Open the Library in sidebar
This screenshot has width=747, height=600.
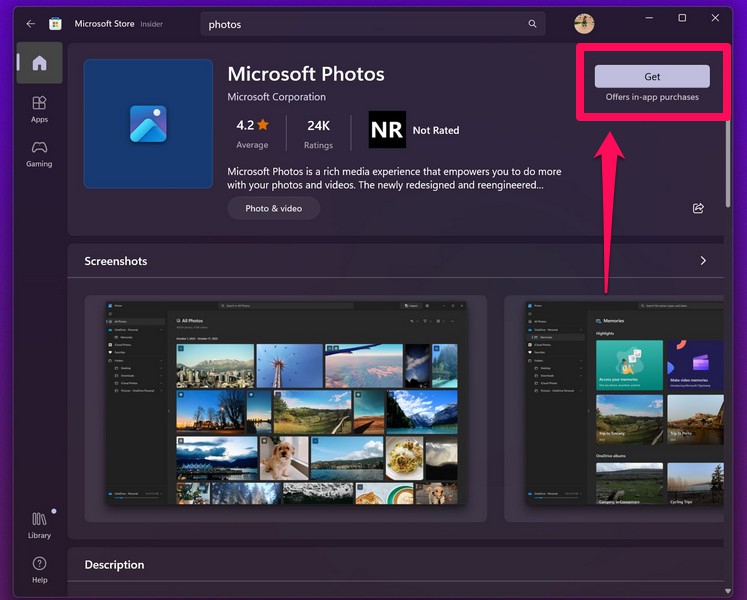[x=39, y=525]
